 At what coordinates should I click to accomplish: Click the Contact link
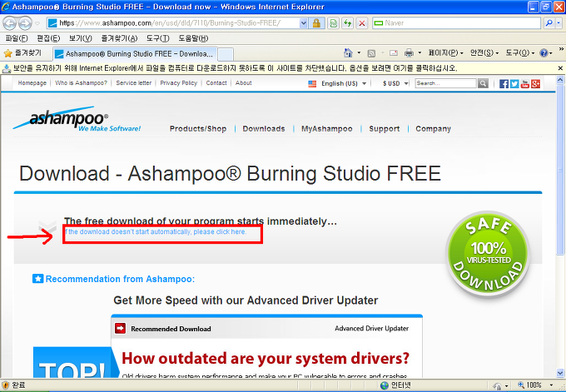216,83
